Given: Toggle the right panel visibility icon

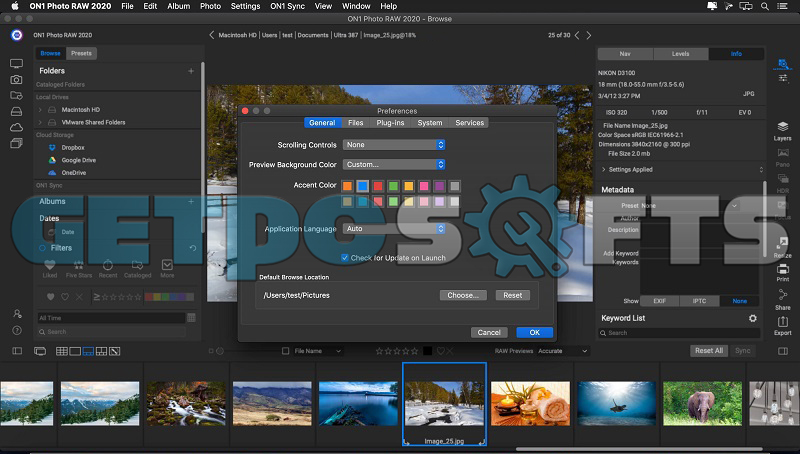Looking at the screenshot, I should coord(783,351).
